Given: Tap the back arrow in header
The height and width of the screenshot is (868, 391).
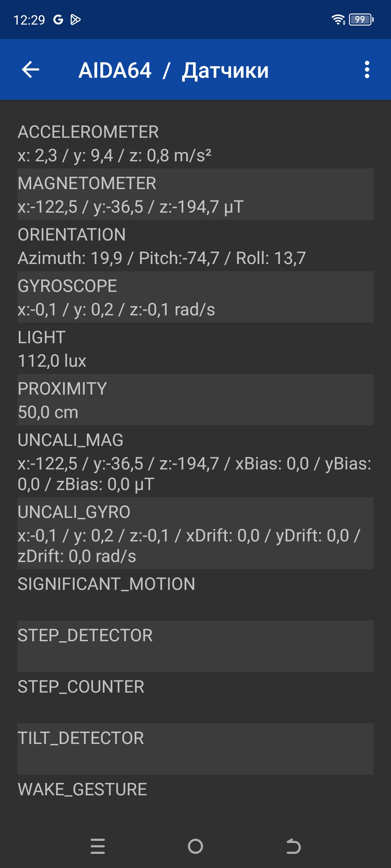Looking at the screenshot, I should 30,69.
